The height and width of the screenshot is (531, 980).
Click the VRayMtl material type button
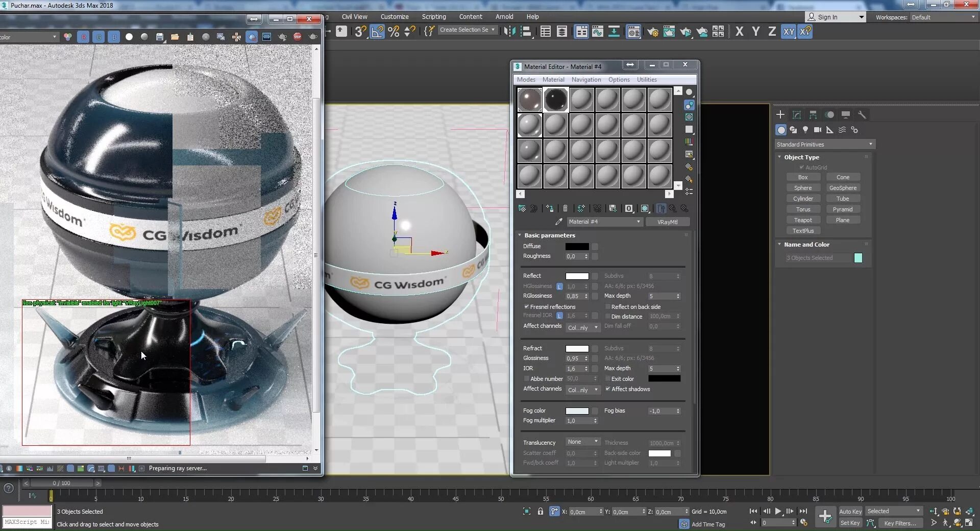pos(667,222)
